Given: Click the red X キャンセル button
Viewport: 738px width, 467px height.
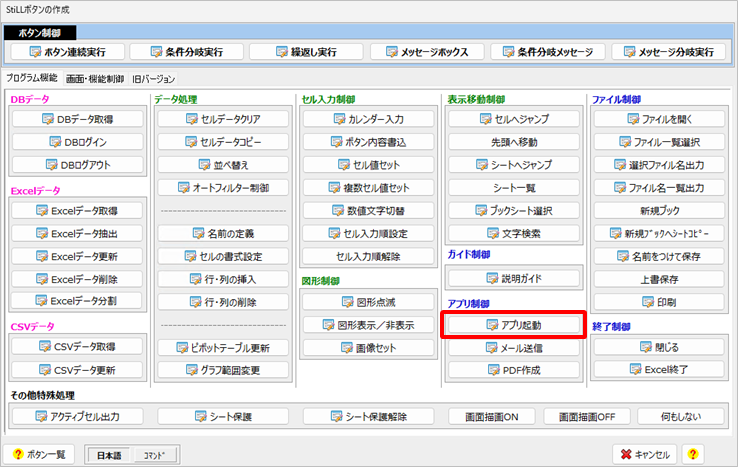Looking at the screenshot, I should coord(646,453).
